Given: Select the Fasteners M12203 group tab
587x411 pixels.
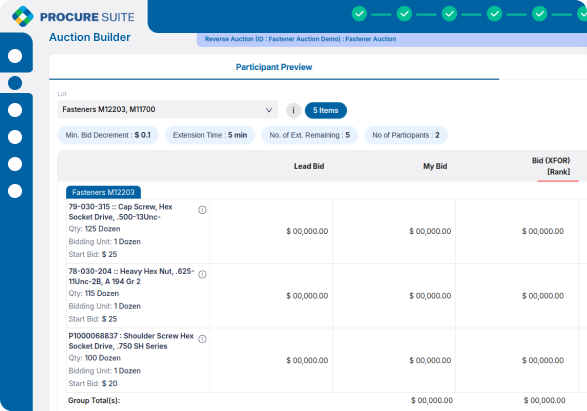Looking at the screenshot, I should (103, 192).
